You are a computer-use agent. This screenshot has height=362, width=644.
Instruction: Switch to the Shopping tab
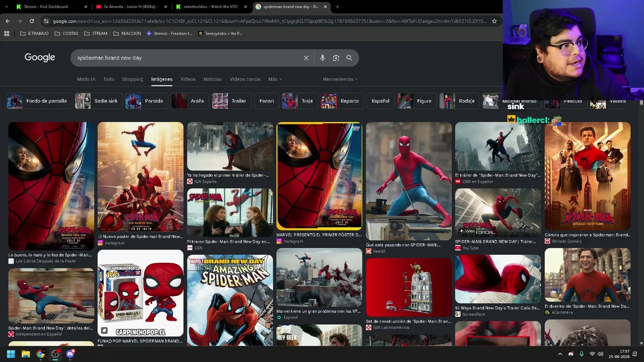click(x=132, y=79)
